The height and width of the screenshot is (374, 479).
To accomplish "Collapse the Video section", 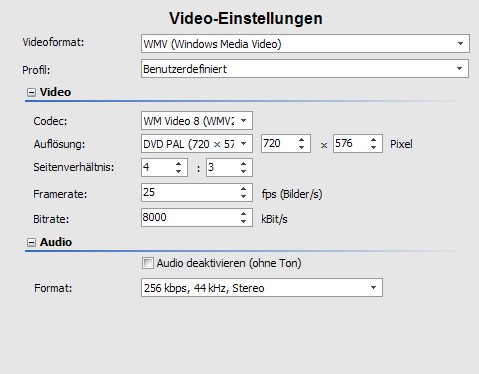I will (31, 92).
